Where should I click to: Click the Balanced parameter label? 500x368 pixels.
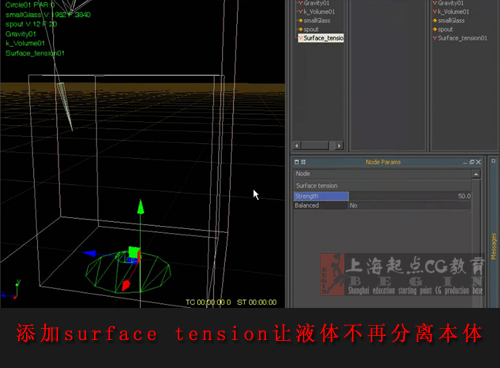coord(321,205)
